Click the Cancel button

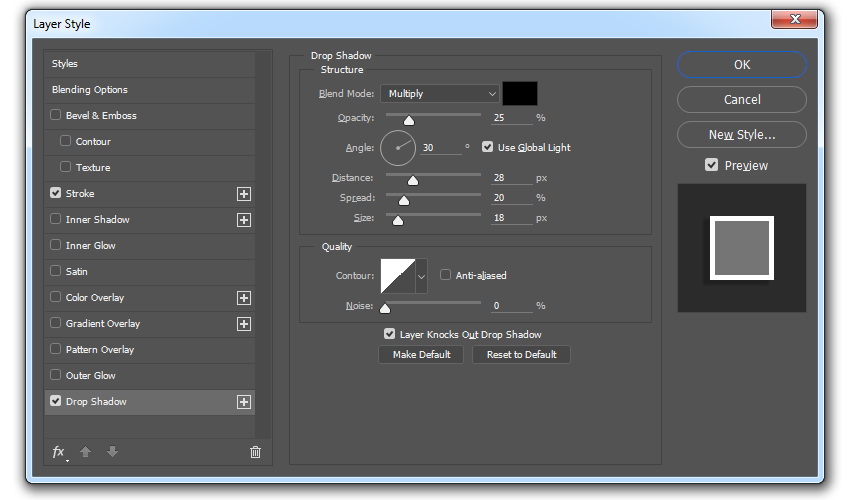coord(742,100)
